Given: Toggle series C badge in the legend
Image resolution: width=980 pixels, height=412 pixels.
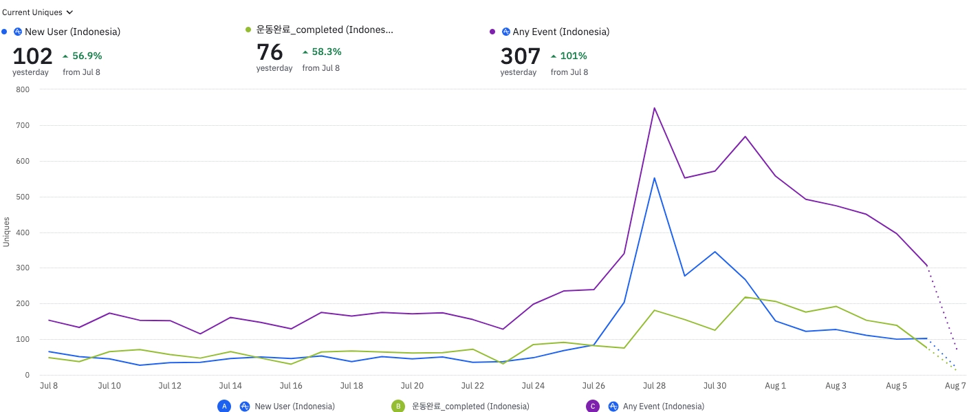Looking at the screenshot, I should click(x=593, y=406).
